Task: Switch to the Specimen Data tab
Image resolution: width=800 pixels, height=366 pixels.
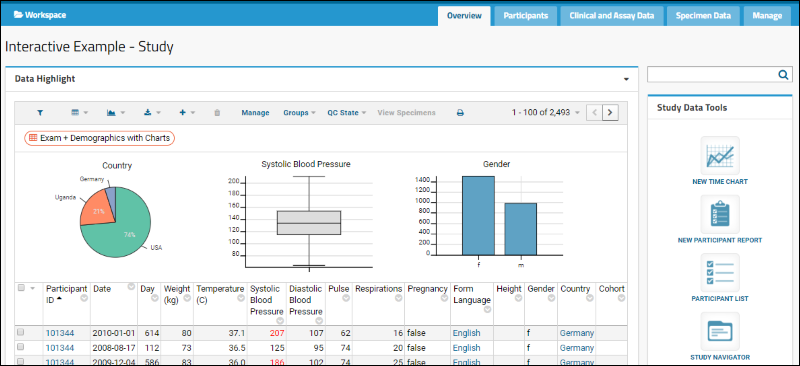Action: 703,16
